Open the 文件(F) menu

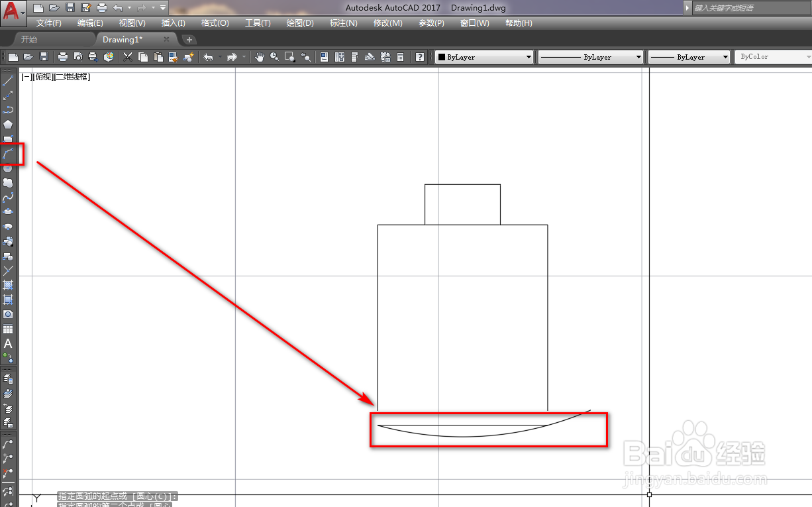[x=49, y=23]
